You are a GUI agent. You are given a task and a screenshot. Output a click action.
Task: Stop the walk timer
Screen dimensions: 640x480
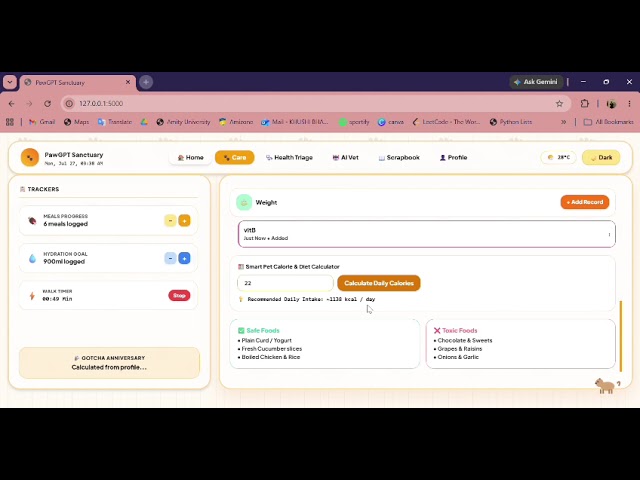pyautogui.click(x=179, y=296)
